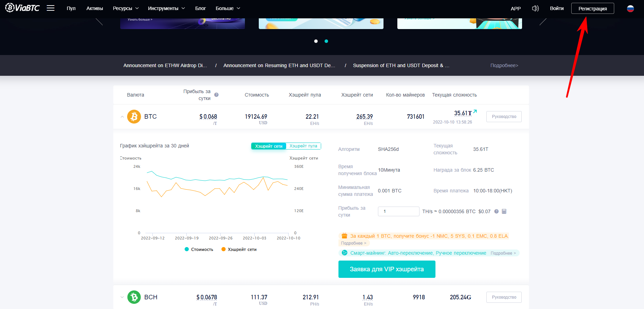644x309 pixels.
Task: Click Подробнее next to Смарт-майнинг
Action: [503, 253]
